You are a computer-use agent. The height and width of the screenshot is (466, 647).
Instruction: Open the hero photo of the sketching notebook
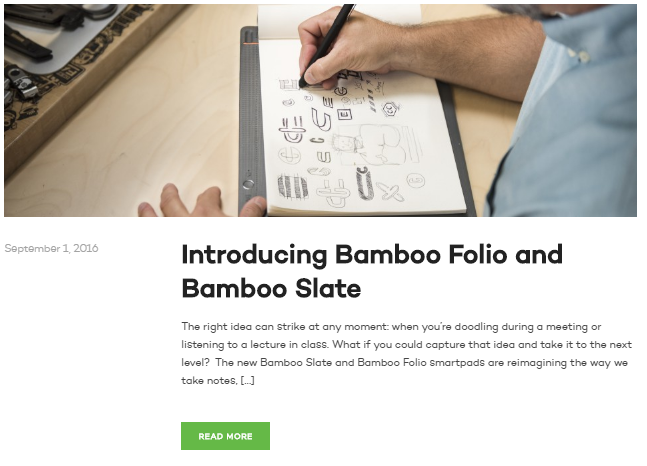click(x=320, y=110)
